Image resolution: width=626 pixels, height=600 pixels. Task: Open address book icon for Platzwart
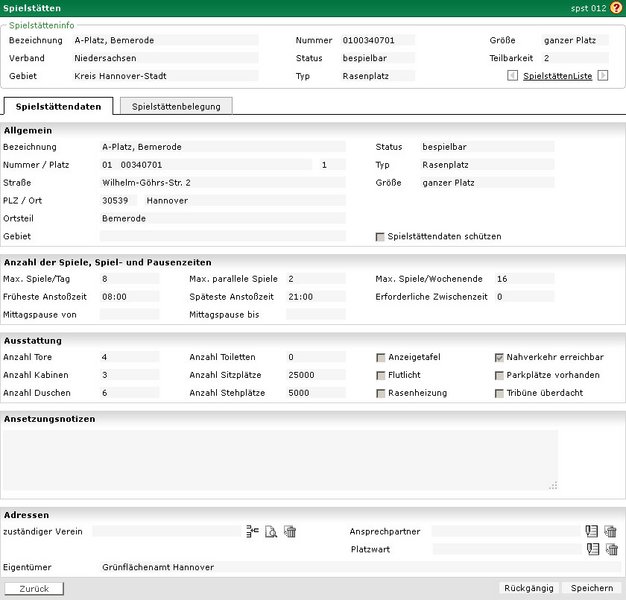592,549
